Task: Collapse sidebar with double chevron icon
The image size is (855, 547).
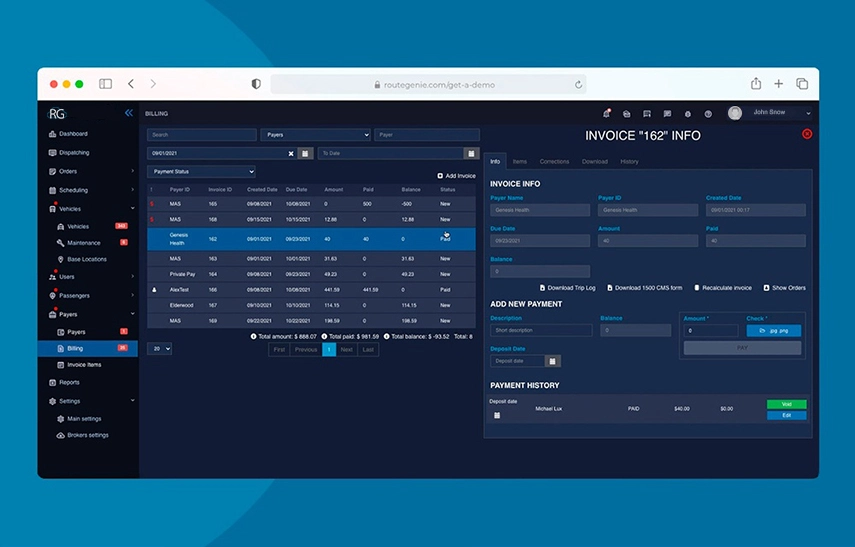Action: [x=129, y=113]
